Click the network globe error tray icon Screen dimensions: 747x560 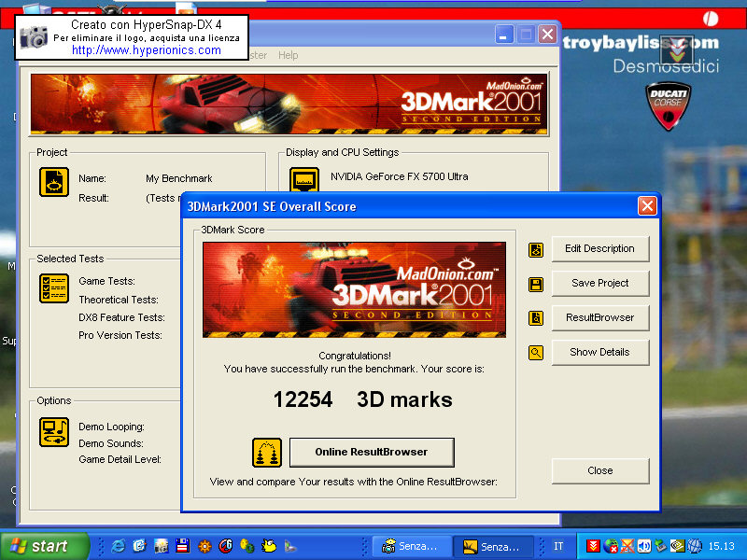pyautogui.click(x=611, y=546)
